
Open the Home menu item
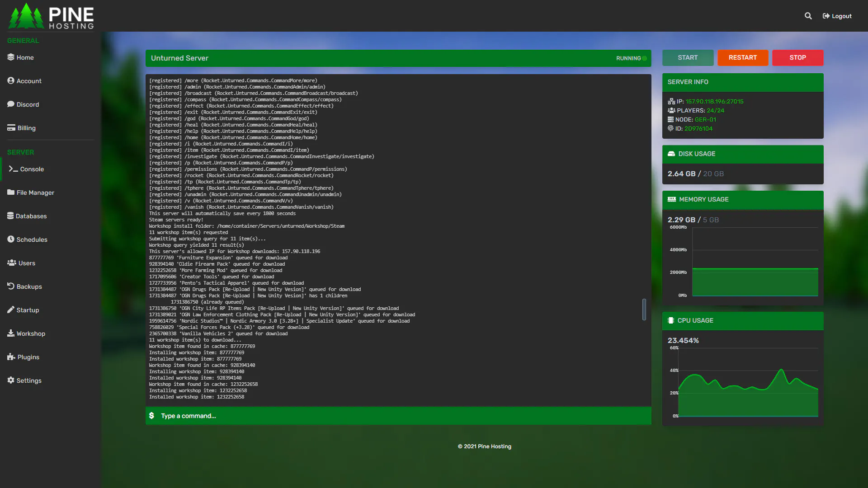25,57
